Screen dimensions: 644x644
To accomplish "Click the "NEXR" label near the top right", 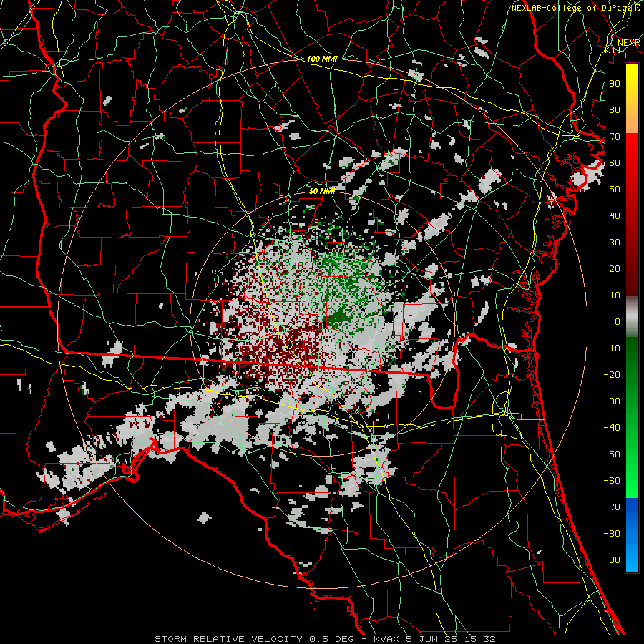I will point(629,43).
